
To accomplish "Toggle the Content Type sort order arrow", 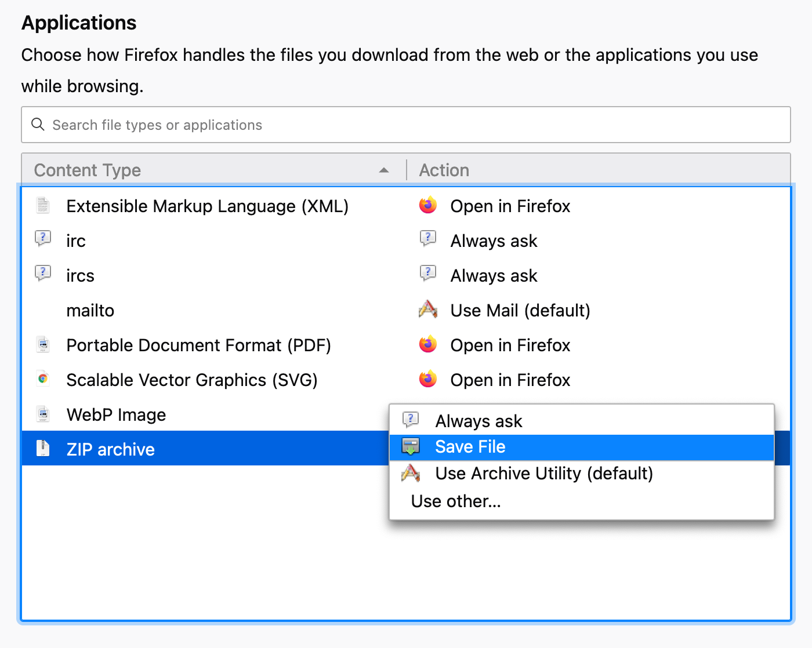I will 383,170.
